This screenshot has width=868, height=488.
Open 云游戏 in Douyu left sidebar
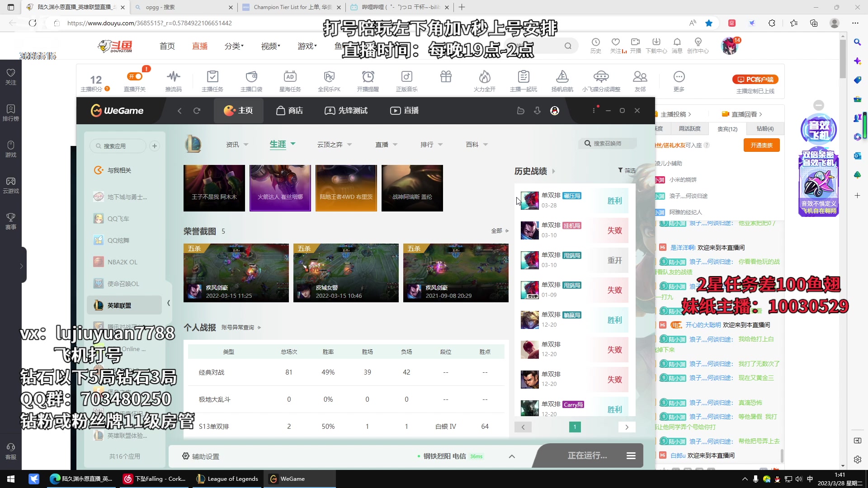(11, 185)
